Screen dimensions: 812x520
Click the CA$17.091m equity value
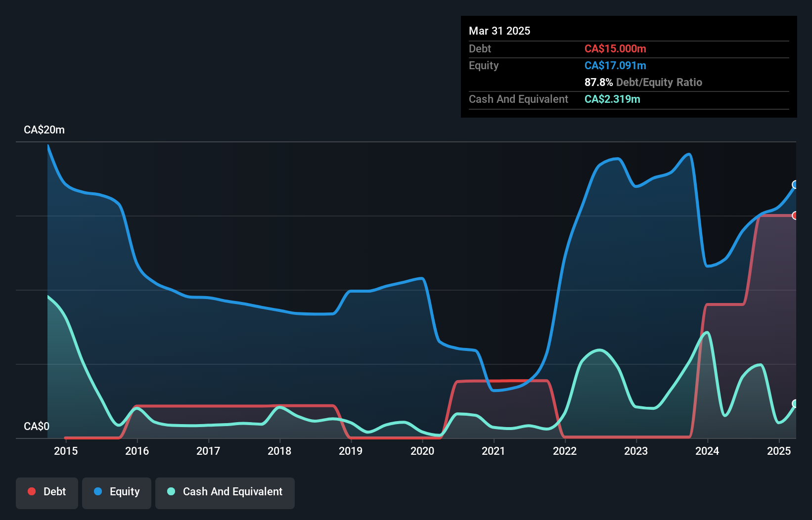[615, 65]
